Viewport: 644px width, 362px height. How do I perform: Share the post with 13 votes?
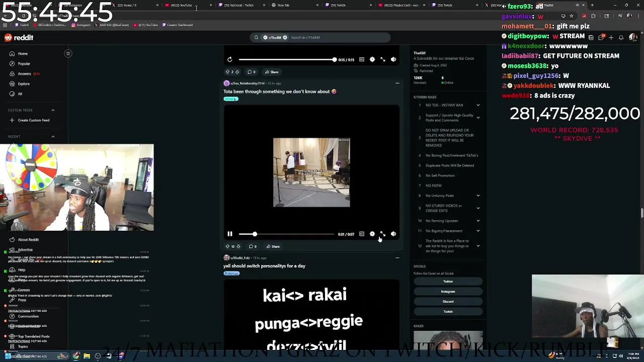point(273,246)
